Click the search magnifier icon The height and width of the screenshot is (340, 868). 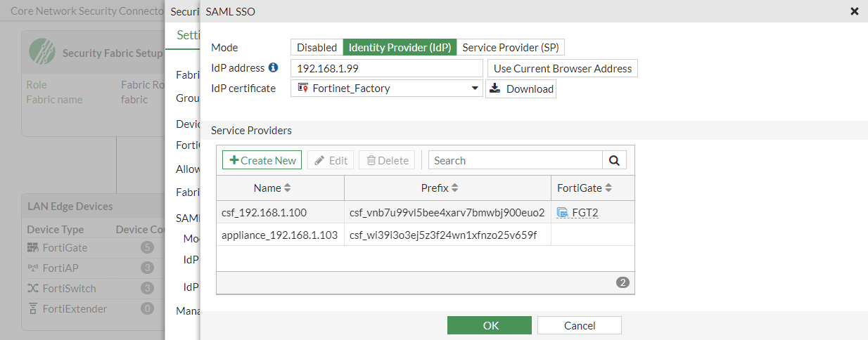click(614, 160)
